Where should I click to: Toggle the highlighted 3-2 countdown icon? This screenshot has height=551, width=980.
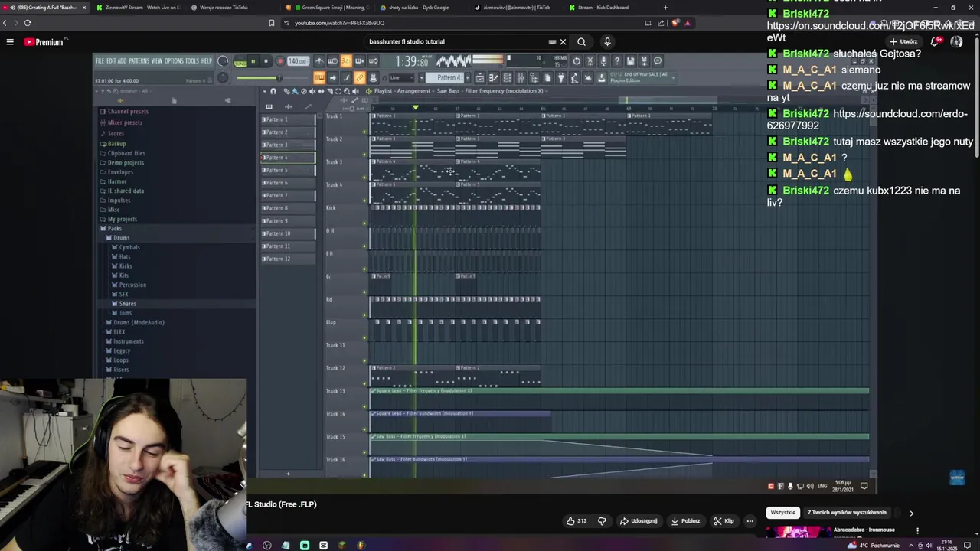(x=346, y=61)
